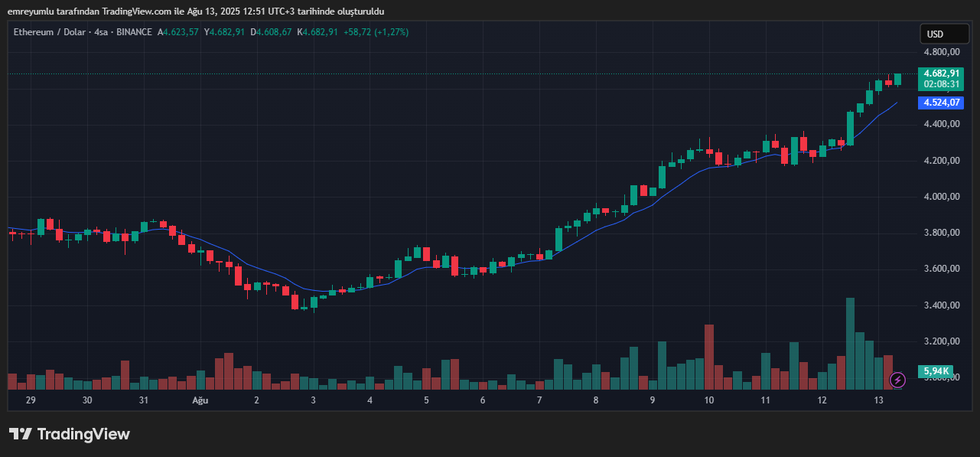Image resolution: width=980 pixels, height=457 pixels.
Task: Select the blue 4.524,07 moving average label
Action: pos(941,103)
